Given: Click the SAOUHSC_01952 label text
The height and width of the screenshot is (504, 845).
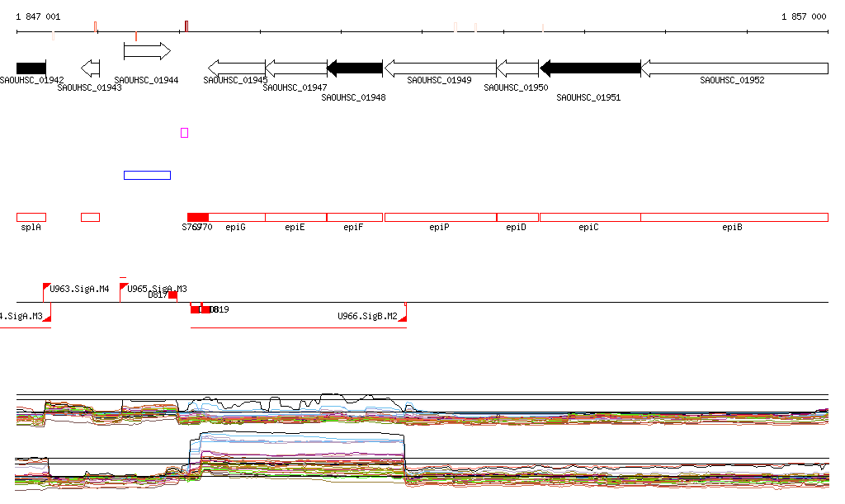Looking at the screenshot, I should tap(732, 80).
